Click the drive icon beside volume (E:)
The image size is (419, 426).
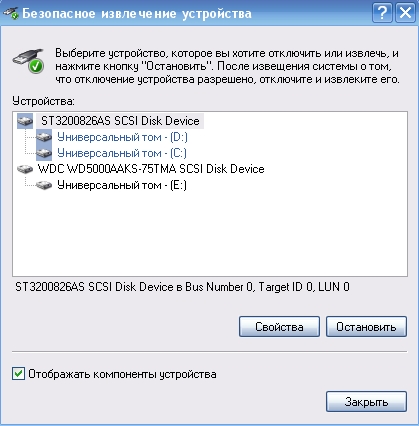44,185
